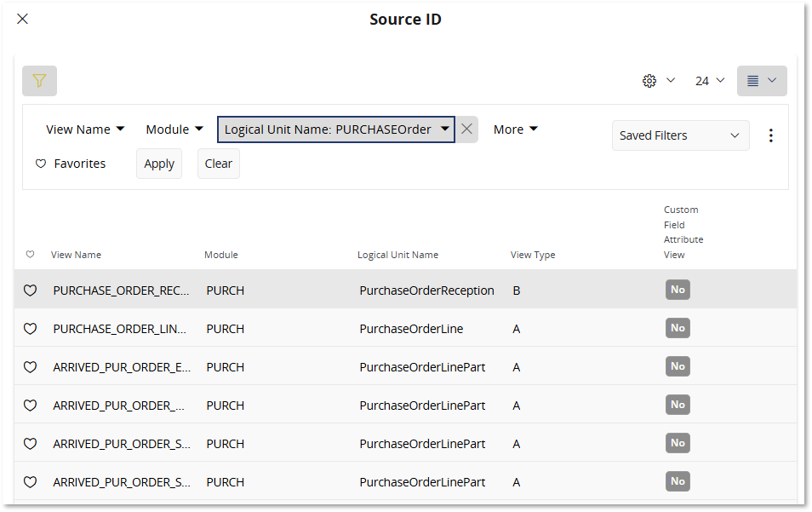The image size is (812, 512).
Task: Click the PurchaseOrderReception logical unit cell
Action: 426,291
